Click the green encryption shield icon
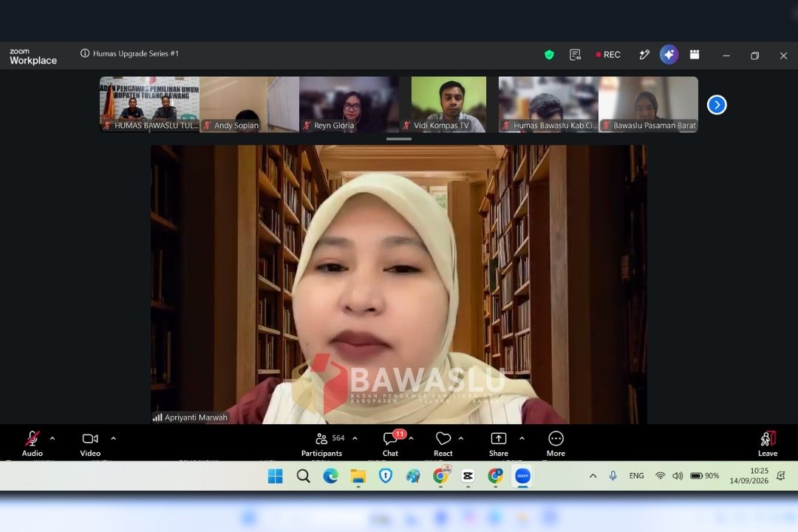Screen dimensions: 798x532 pos(549,55)
